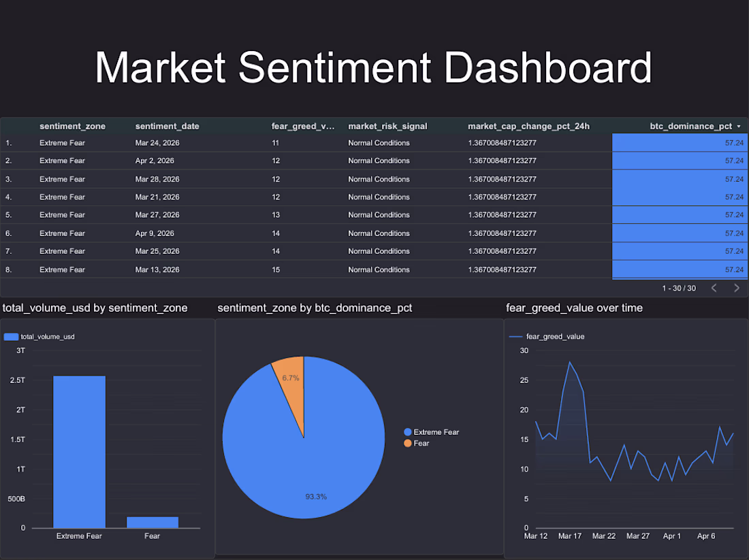Click 'Apr 9, 2026' date cell
The image size is (749, 560).
155,233
